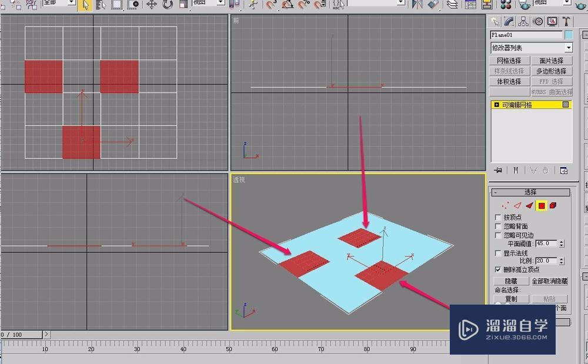Toggle Show End Result icon
Viewport: 588px width, 364px height.
click(516, 171)
